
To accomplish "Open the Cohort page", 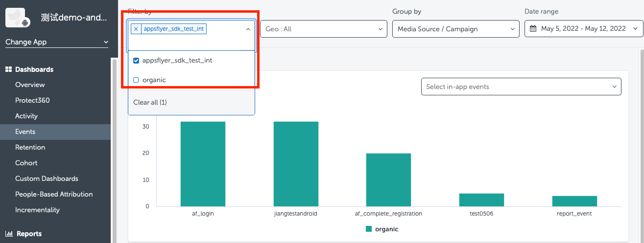I will point(26,163).
